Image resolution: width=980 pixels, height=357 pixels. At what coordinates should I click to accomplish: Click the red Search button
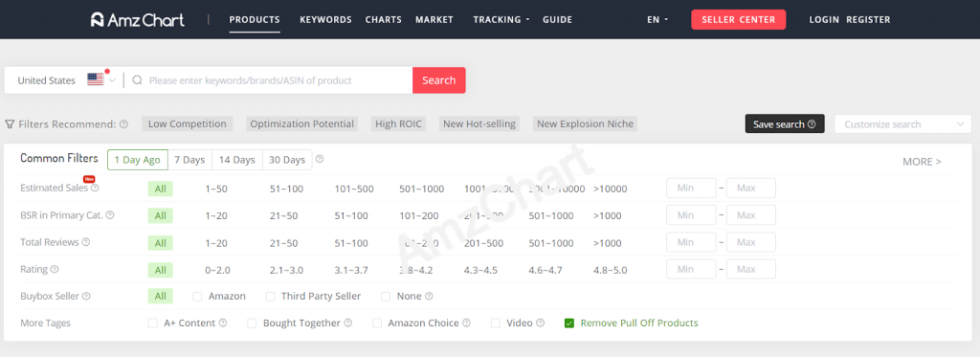tap(438, 80)
